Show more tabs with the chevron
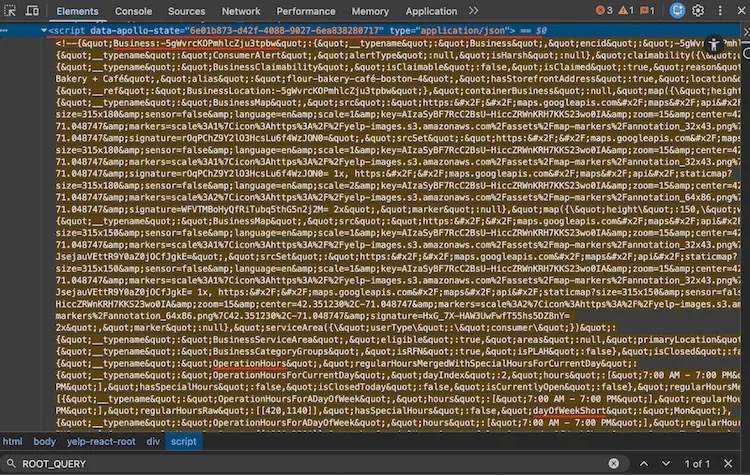 (474, 11)
